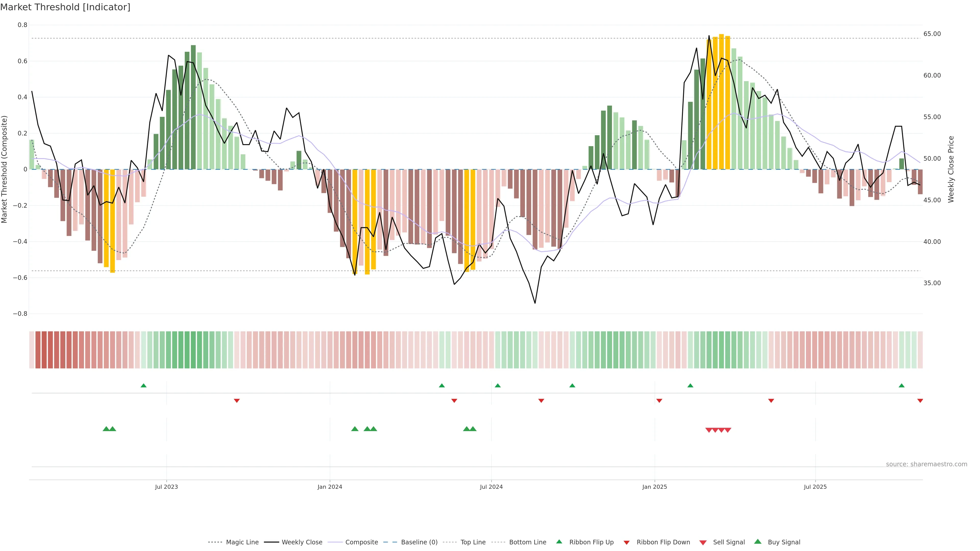Image resolution: width=980 pixels, height=551 pixels.
Task: Click Ribbon Flip Down legend marker icon
Action: coord(627,543)
